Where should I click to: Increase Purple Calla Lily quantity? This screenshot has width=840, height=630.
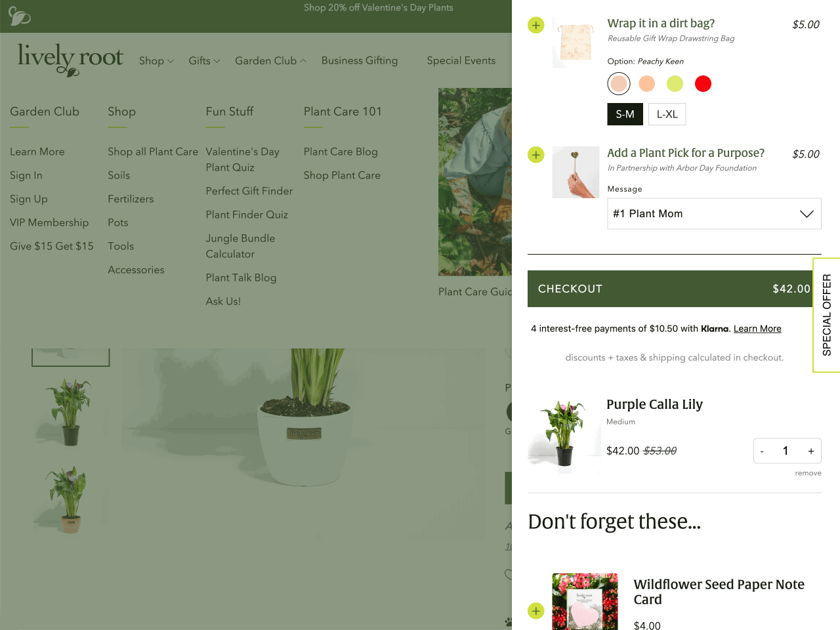pyautogui.click(x=811, y=451)
